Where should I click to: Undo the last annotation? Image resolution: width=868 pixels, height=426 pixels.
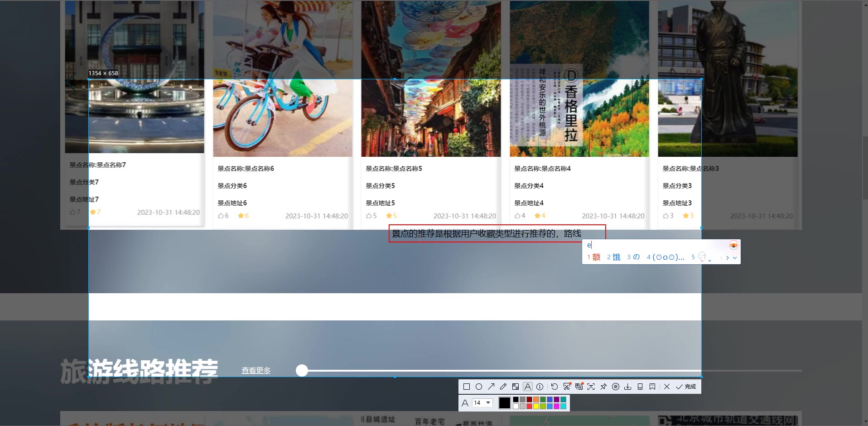555,387
